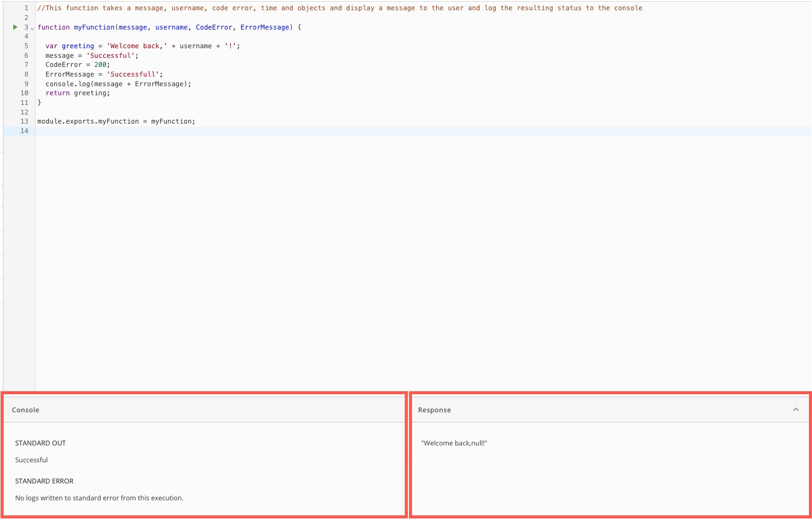Screen dimensions: 812x519
Task: Select the STANDARD ERROR section label
Action: 44,480
